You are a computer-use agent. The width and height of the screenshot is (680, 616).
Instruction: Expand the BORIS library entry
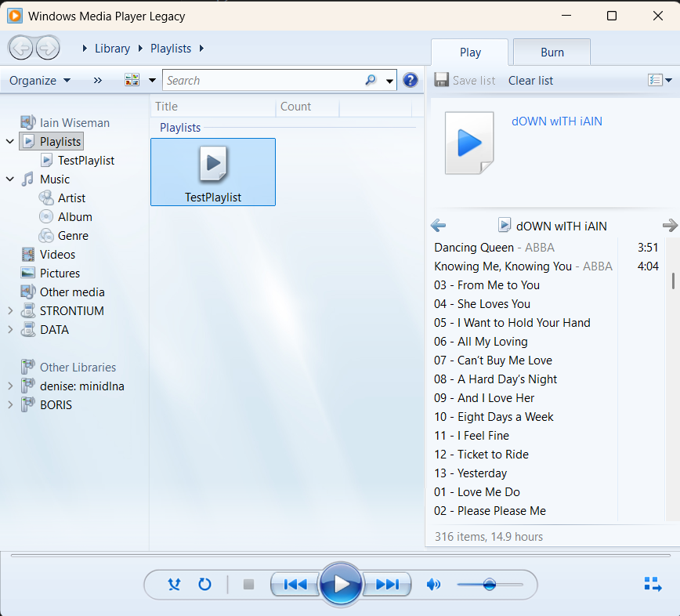(10, 404)
